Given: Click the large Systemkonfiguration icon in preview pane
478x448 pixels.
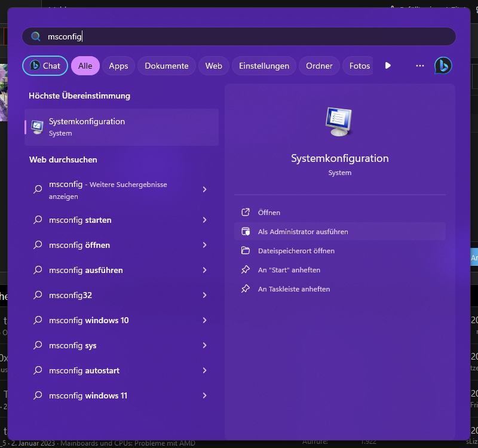Looking at the screenshot, I should pos(339,121).
